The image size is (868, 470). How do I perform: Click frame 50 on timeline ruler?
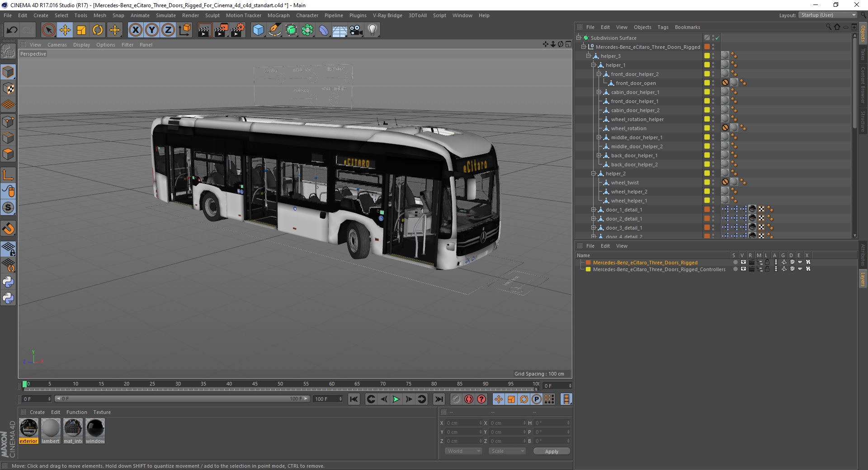click(x=280, y=384)
